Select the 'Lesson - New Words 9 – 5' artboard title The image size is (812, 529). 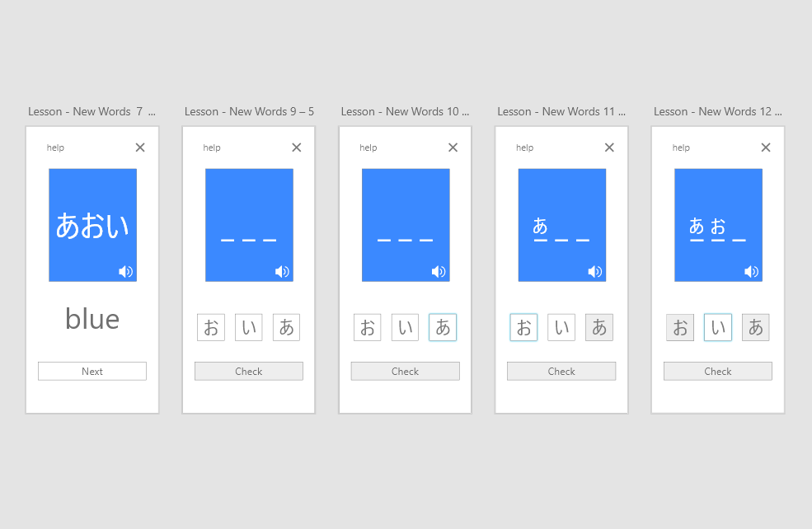click(249, 111)
